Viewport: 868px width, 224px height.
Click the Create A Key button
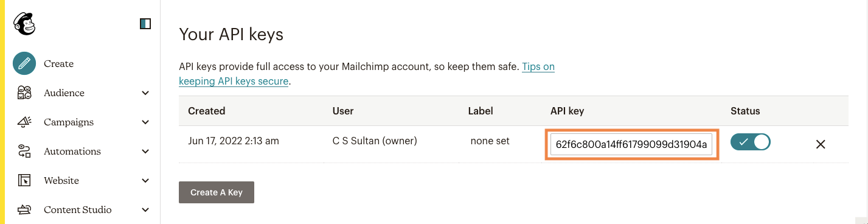(x=217, y=192)
